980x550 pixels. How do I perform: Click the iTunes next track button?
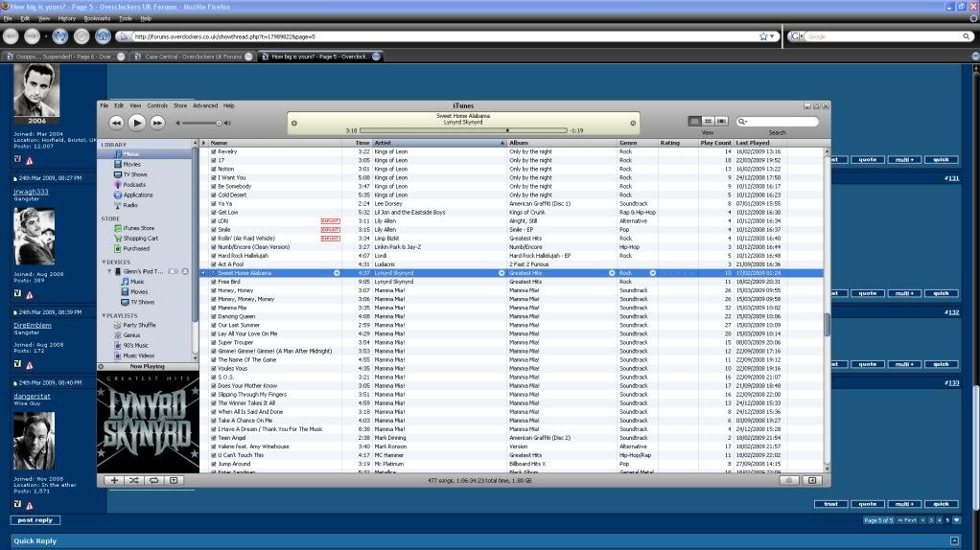[157, 123]
